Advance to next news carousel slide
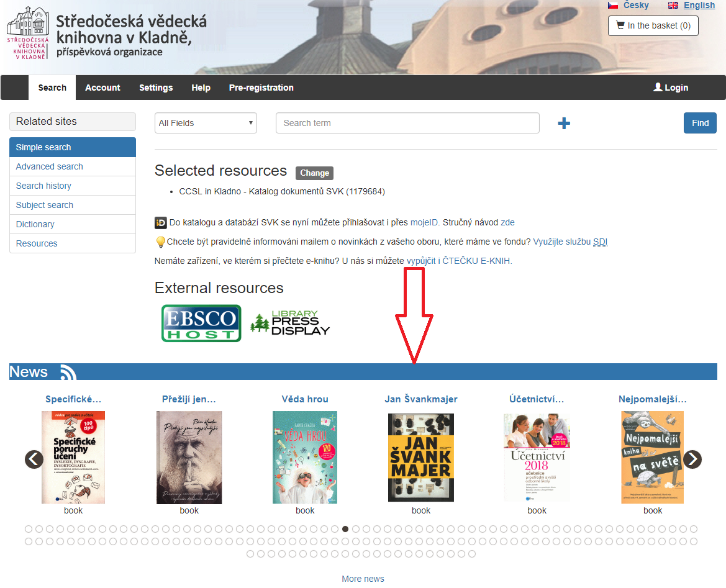 click(x=692, y=459)
